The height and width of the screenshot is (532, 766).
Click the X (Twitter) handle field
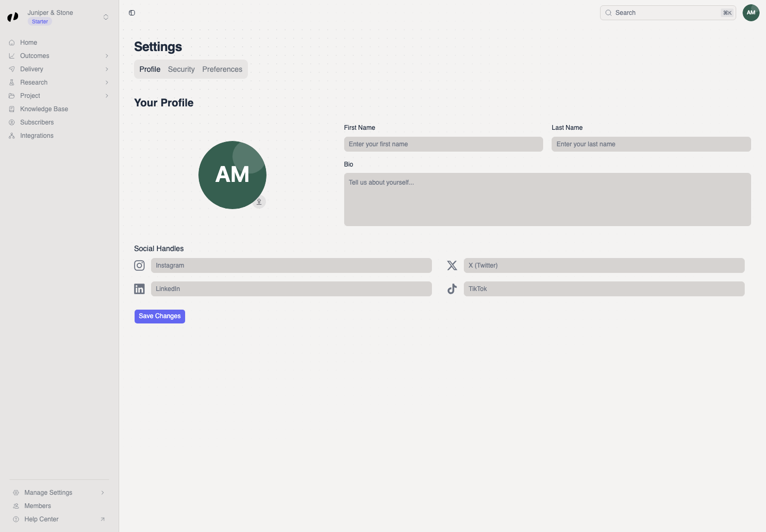[x=604, y=265]
